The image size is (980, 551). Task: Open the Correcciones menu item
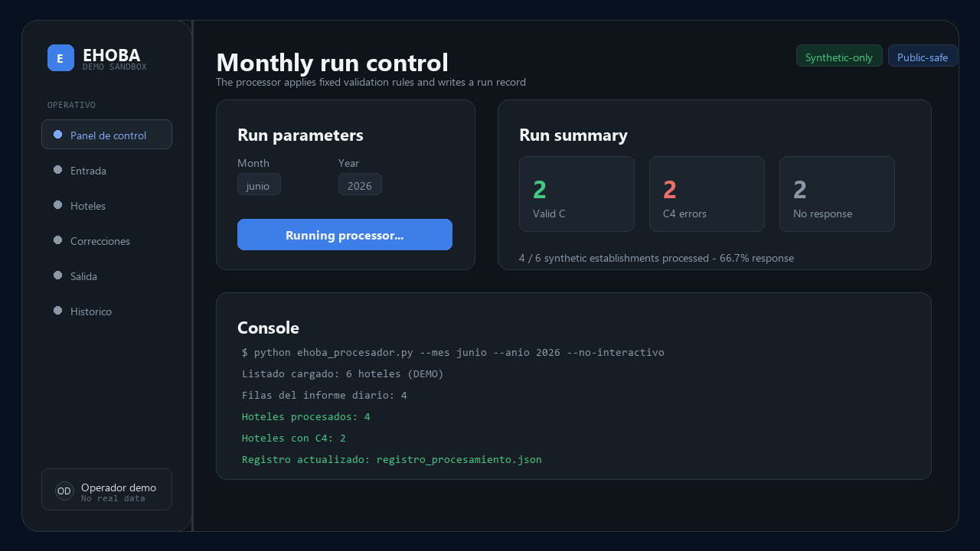pos(106,241)
